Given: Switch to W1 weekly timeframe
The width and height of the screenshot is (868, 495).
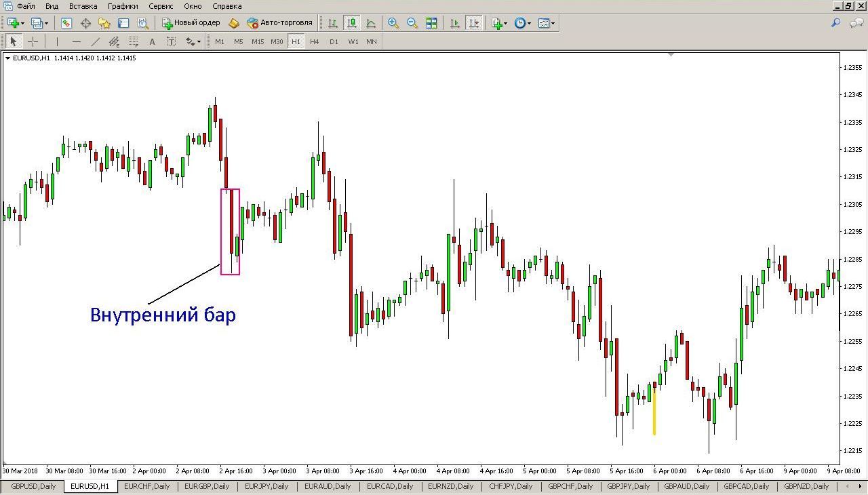Looking at the screenshot, I should pyautogui.click(x=353, y=41).
